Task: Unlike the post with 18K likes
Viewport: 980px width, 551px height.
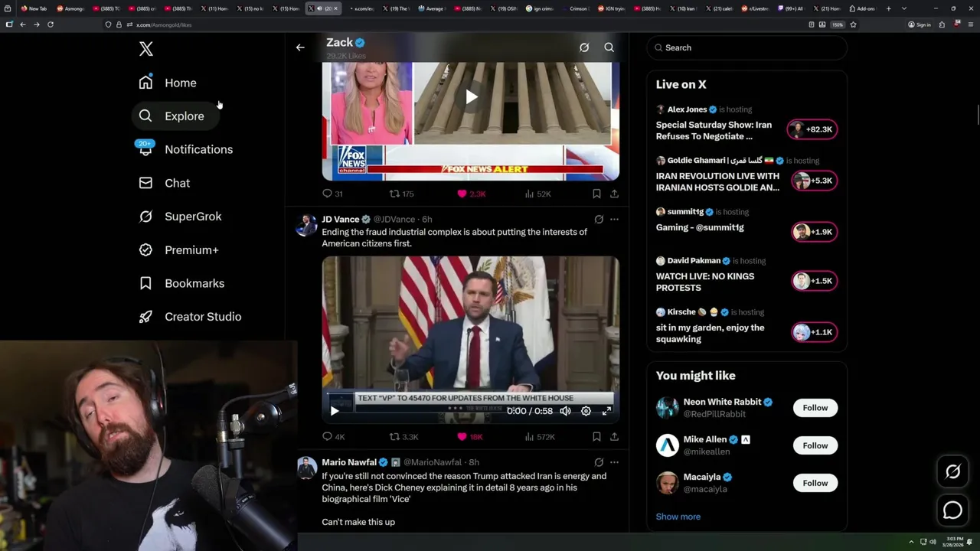Action: tap(470, 437)
